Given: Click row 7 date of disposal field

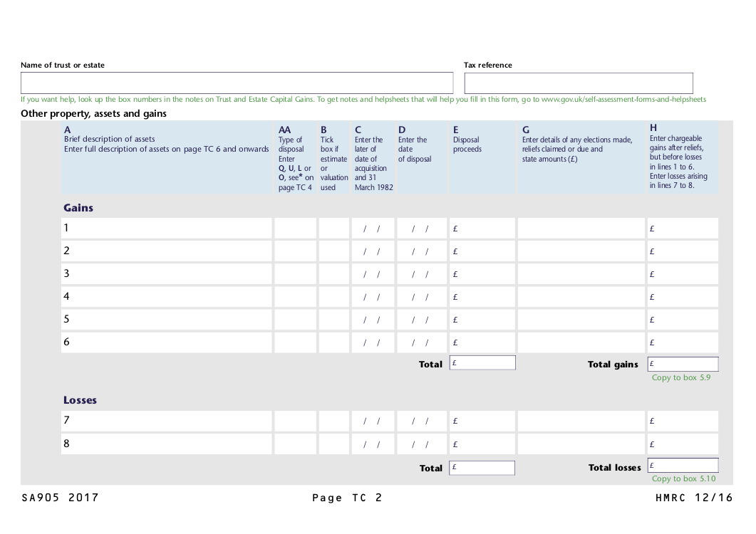Looking at the screenshot, I should click(x=422, y=421).
